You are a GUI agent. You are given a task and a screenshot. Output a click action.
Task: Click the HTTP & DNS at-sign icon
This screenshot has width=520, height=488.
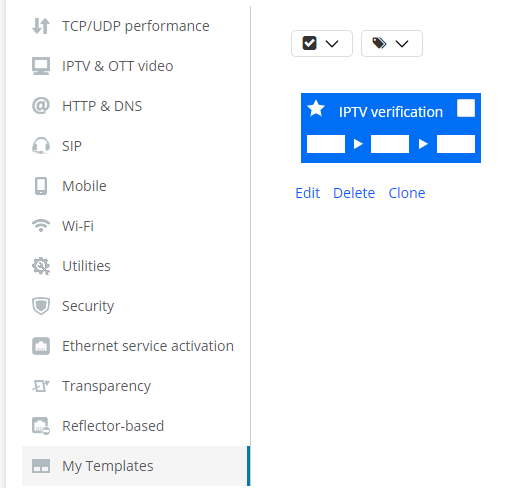click(41, 106)
